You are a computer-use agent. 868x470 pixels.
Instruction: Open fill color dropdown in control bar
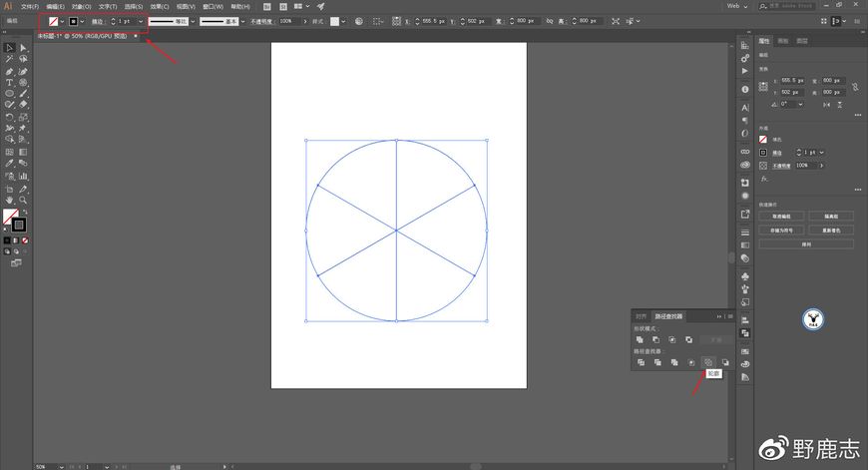pos(62,21)
